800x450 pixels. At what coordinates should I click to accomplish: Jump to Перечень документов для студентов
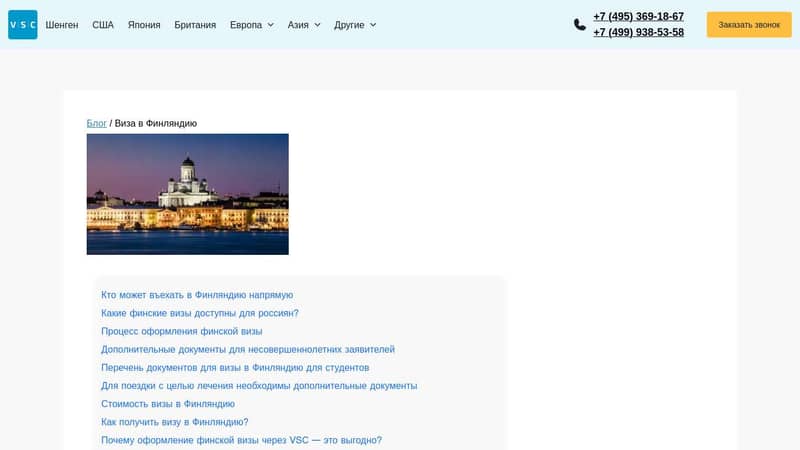point(235,367)
